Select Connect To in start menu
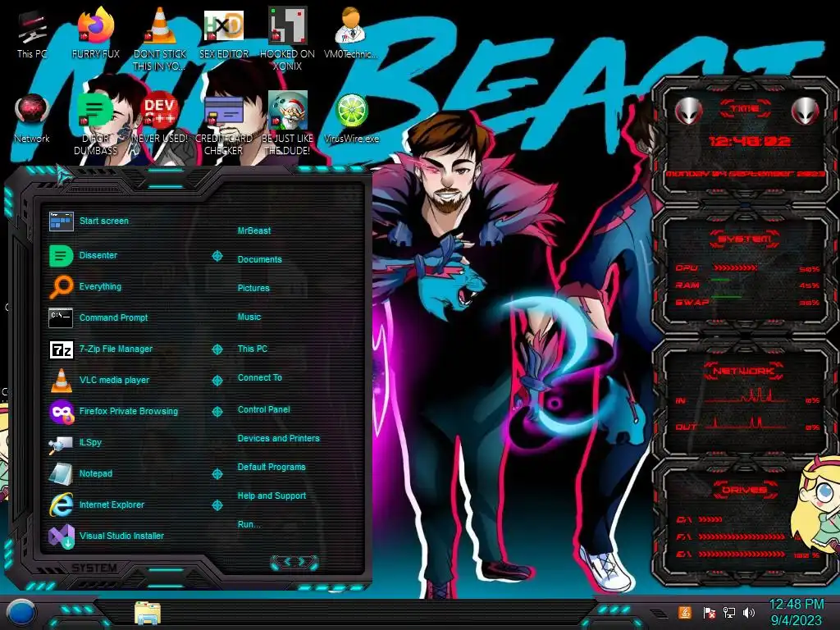This screenshot has height=630, width=840. coord(259,377)
